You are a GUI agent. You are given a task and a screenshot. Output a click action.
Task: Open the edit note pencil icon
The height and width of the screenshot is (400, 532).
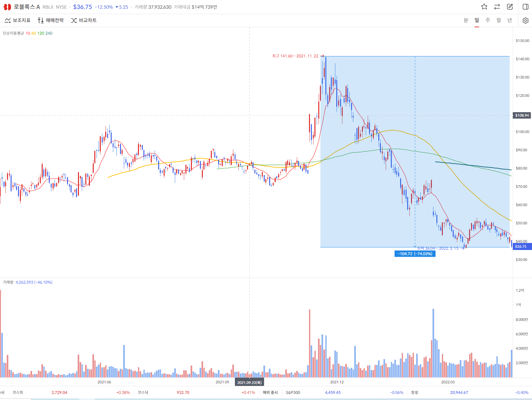tap(510, 7)
